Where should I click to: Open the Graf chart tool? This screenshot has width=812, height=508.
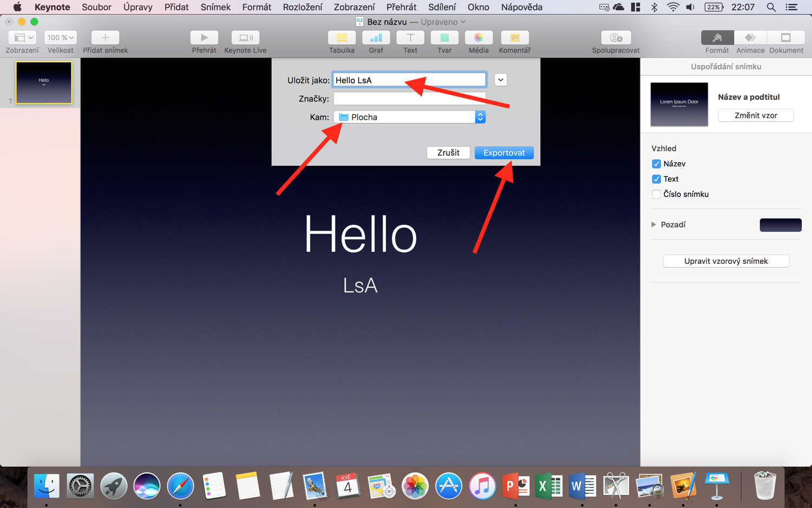[x=376, y=38]
